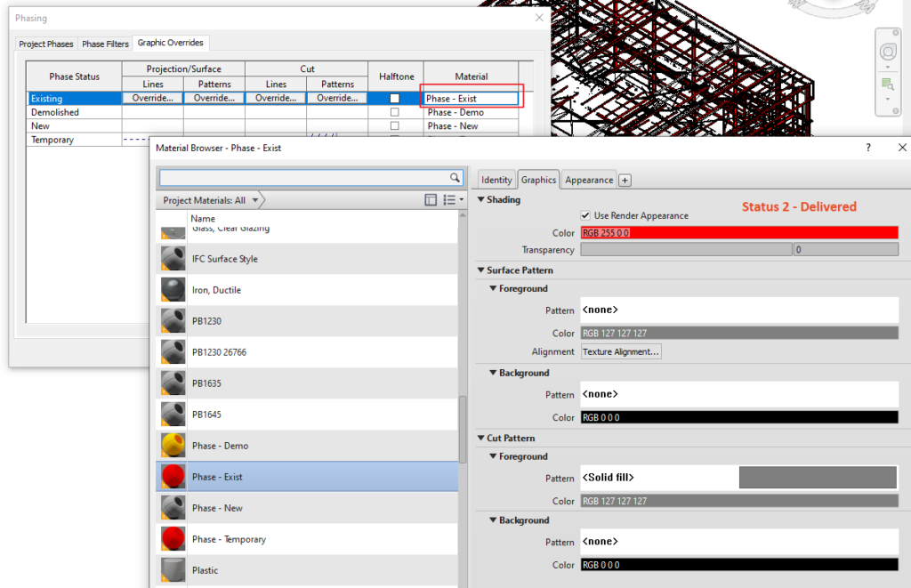911x588 pixels.
Task: Open the list view display icon
Action: pyautogui.click(x=449, y=199)
